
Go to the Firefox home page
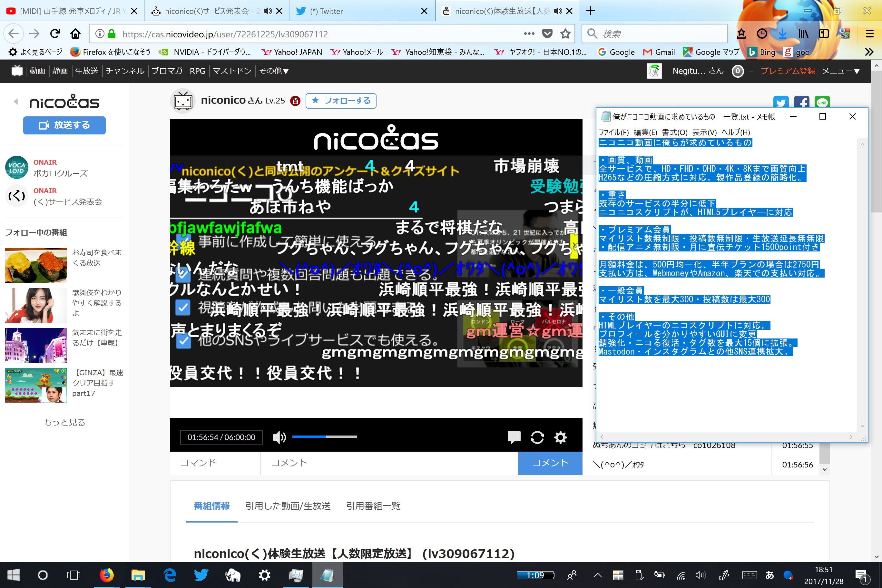coord(75,34)
